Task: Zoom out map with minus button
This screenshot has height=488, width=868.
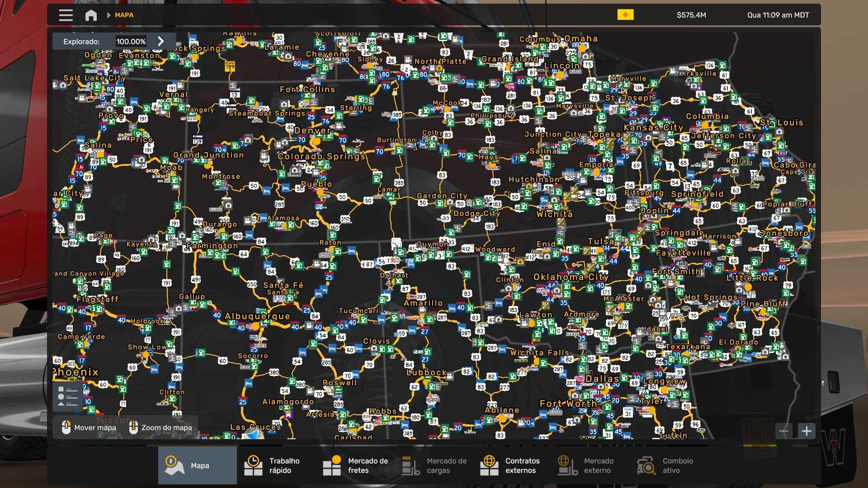Action: (x=784, y=431)
